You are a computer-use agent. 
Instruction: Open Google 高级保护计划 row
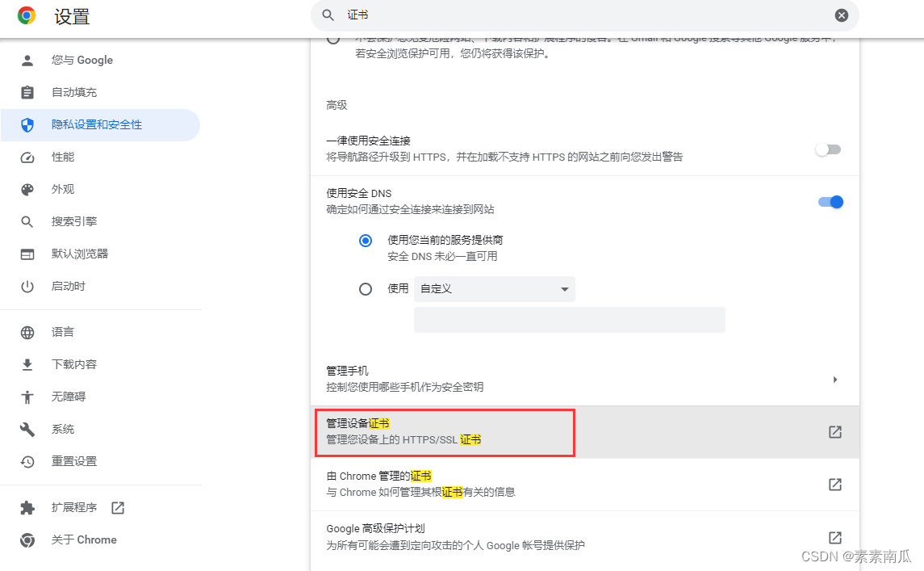[584, 537]
